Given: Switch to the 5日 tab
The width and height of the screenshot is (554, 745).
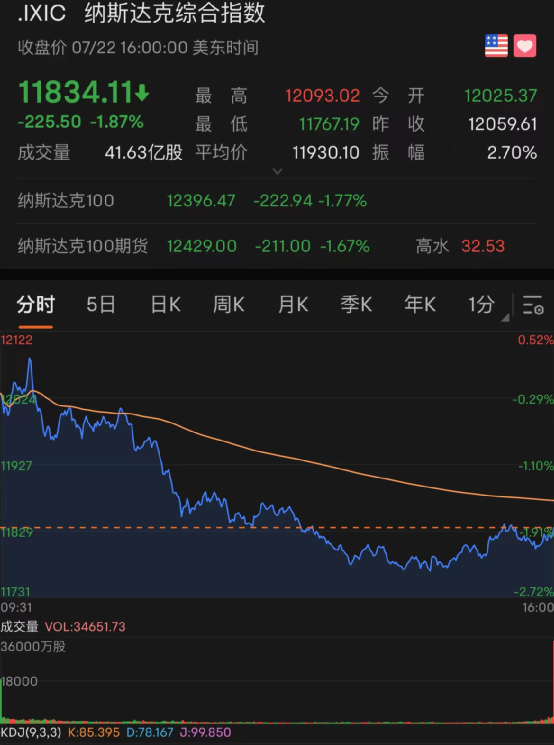Looking at the screenshot, I should click(x=101, y=305).
